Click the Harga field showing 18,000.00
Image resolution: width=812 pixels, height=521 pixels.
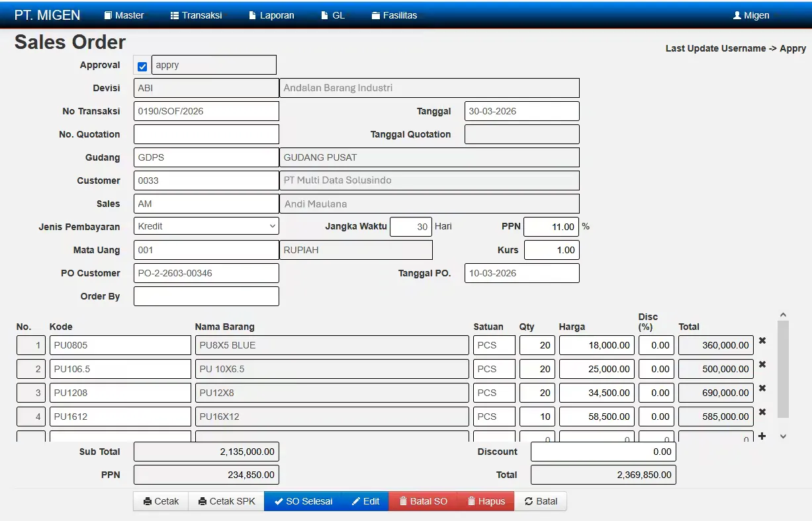597,345
